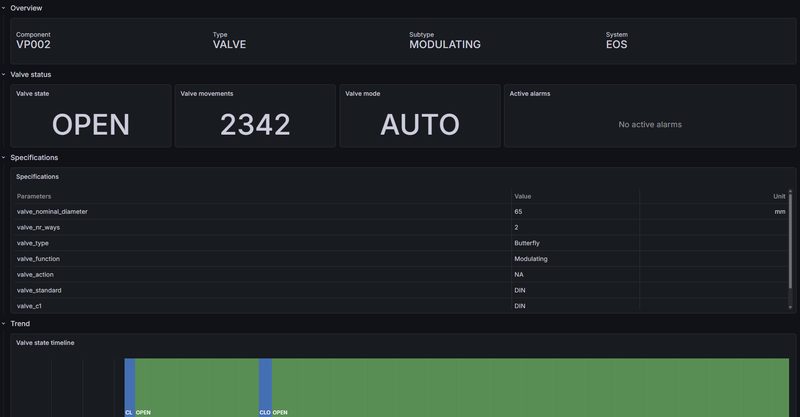This screenshot has width=800, height=417.
Task: Click the OPEN valve state value
Action: pyautogui.click(x=91, y=125)
